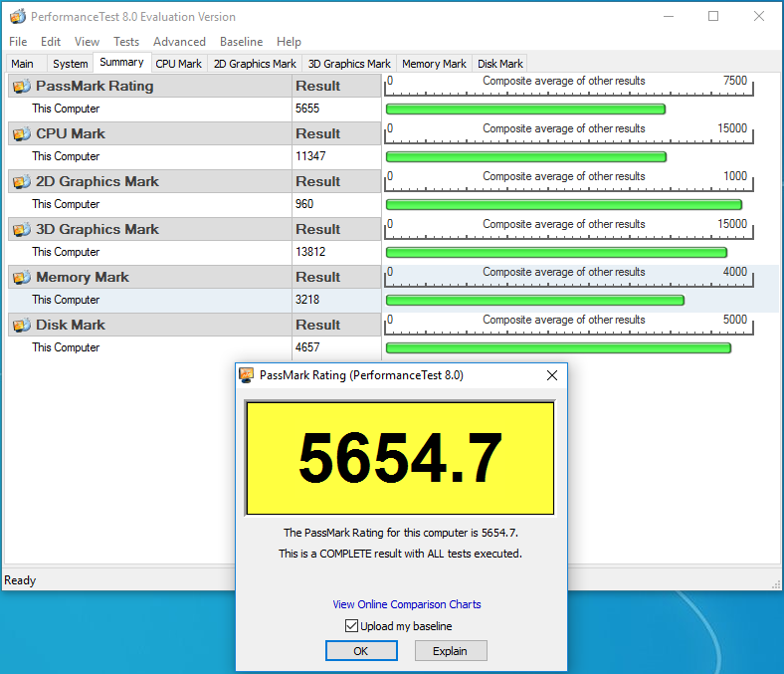Click the Explain button

tap(451, 651)
